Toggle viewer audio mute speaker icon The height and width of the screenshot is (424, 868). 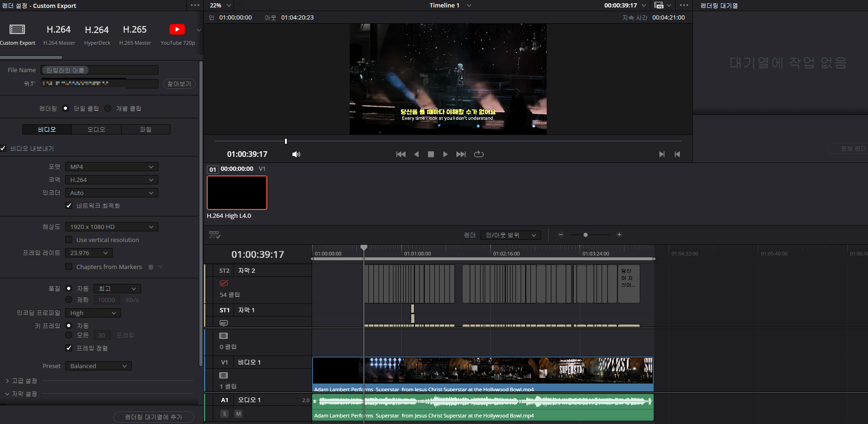coord(296,154)
